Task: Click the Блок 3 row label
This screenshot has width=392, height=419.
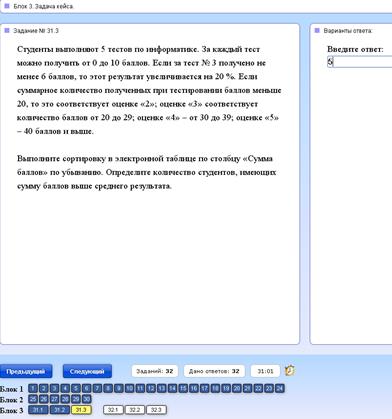Action: coord(12,410)
